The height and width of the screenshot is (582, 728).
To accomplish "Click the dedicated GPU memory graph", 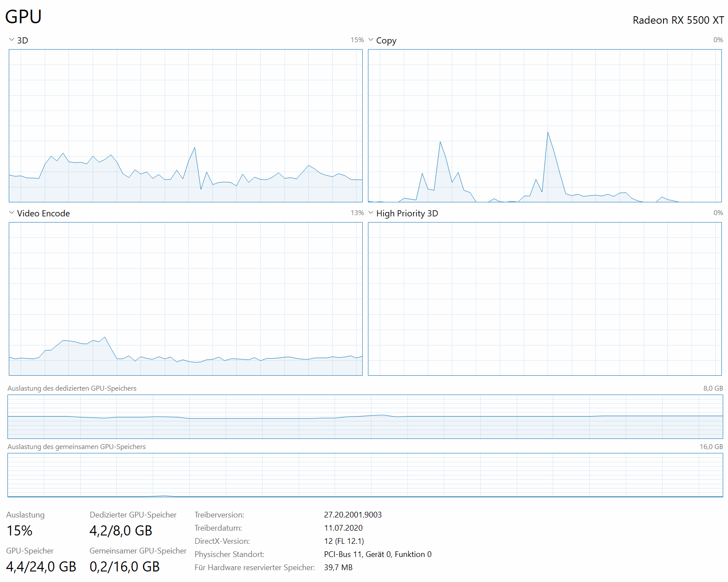I will pyautogui.click(x=365, y=417).
